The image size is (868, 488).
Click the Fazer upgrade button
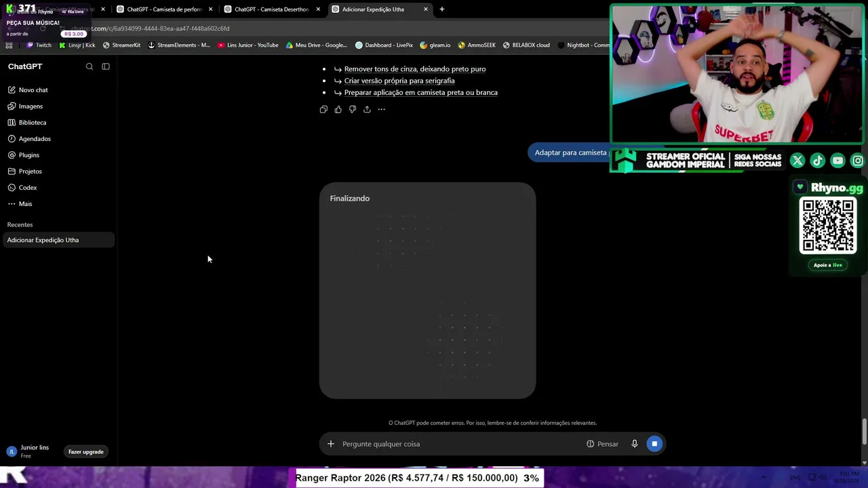pyautogui.click(x=86, y=452)
